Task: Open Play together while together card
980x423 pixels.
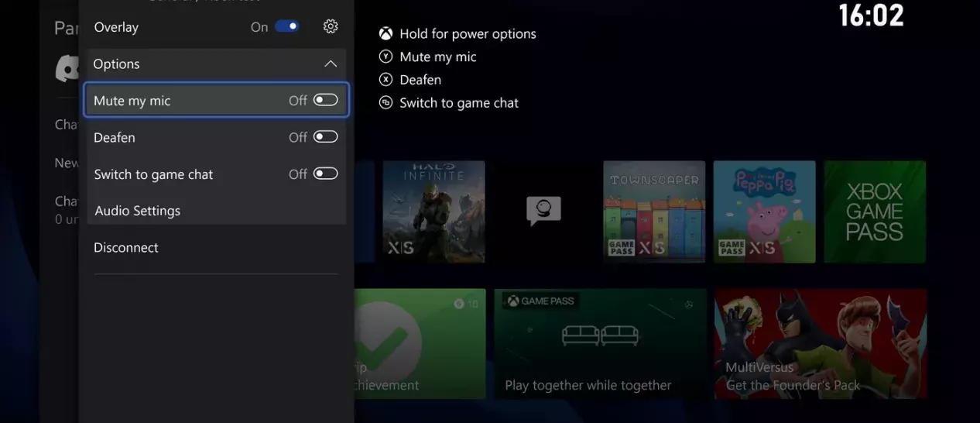Action: tap(600, 344)
